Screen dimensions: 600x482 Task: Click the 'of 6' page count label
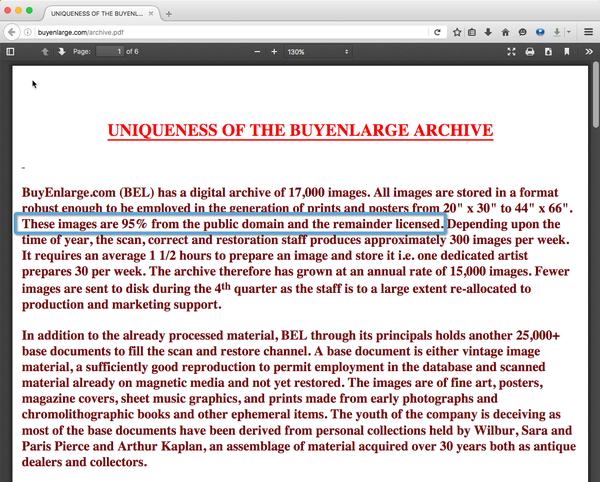click(x=132, y=52)
